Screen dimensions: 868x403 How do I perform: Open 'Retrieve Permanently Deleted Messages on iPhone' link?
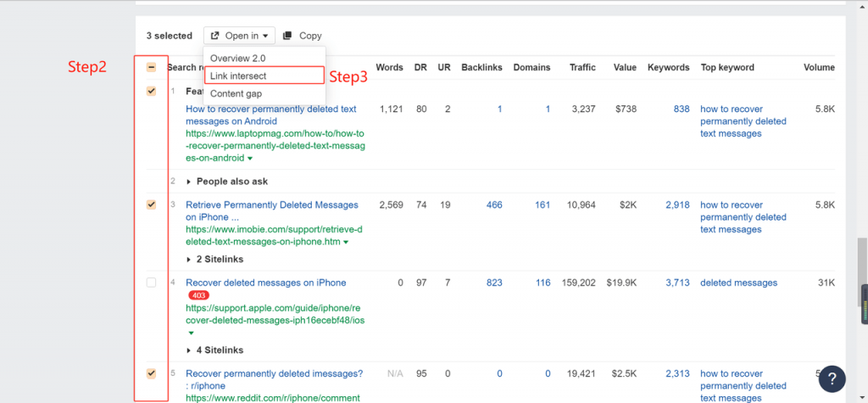click(x=272, y=211)
